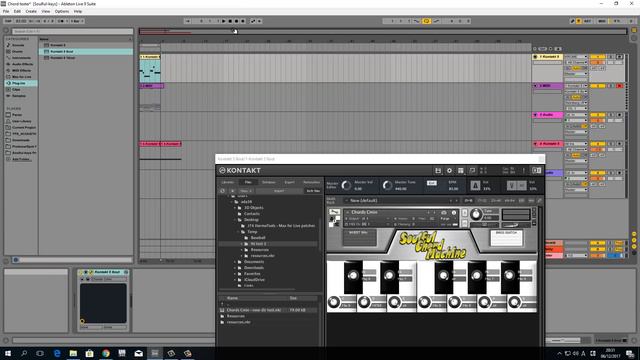Click Kontakt metronome icon
Viewport: 640px width, 360px height.
(475, 186)
